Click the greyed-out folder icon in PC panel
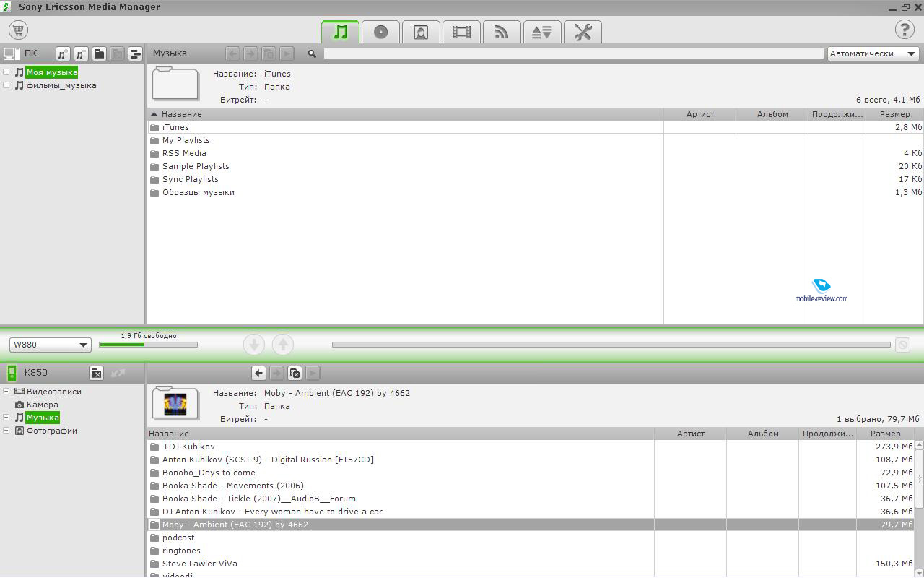The width and height of the screenshot is (924, 578). (x=117, y=53)
